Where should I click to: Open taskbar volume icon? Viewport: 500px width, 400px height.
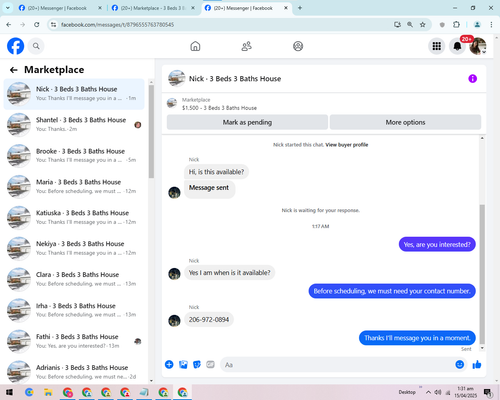pos(438,392)
